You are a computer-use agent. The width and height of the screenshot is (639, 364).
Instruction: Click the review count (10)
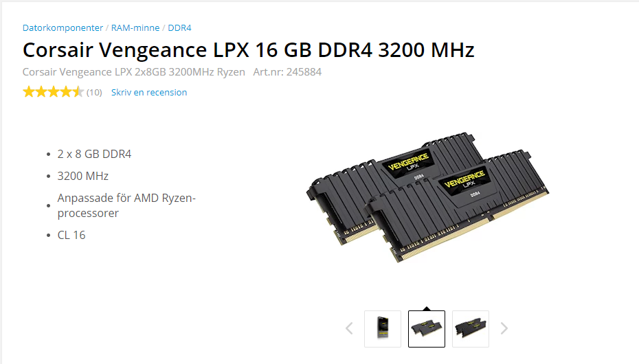94,93
